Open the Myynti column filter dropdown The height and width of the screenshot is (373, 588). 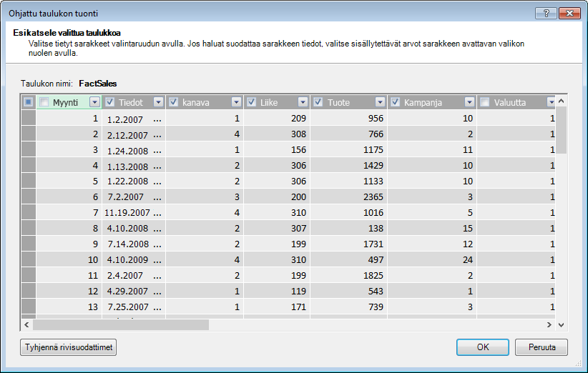pos(95,102)
